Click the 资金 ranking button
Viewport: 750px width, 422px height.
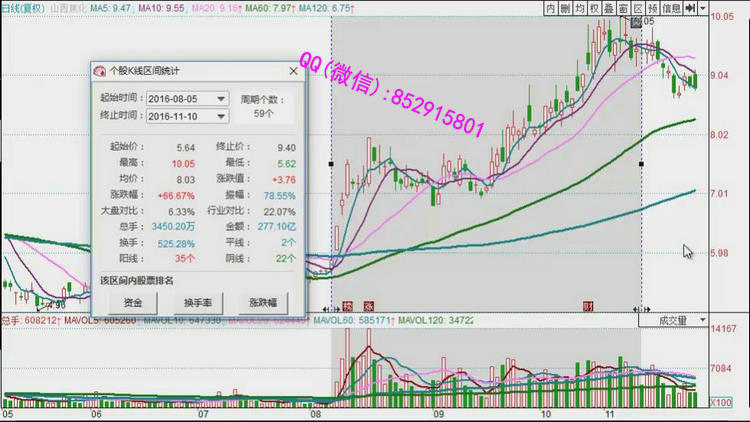(x=133, y=302)
